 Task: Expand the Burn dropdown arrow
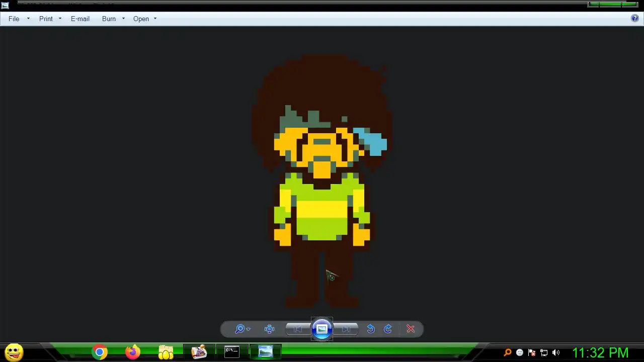[x=123, y=19]
